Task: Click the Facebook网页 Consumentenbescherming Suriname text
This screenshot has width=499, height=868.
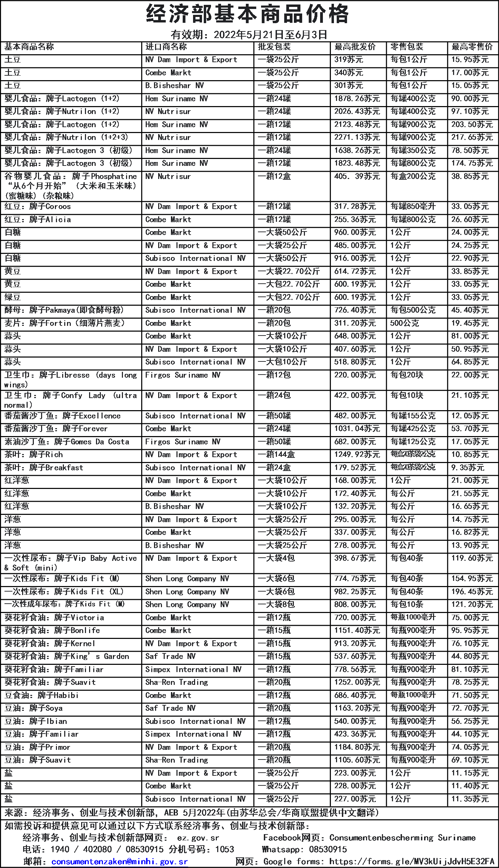Action: pyautogui.click(x=369, y=838)
